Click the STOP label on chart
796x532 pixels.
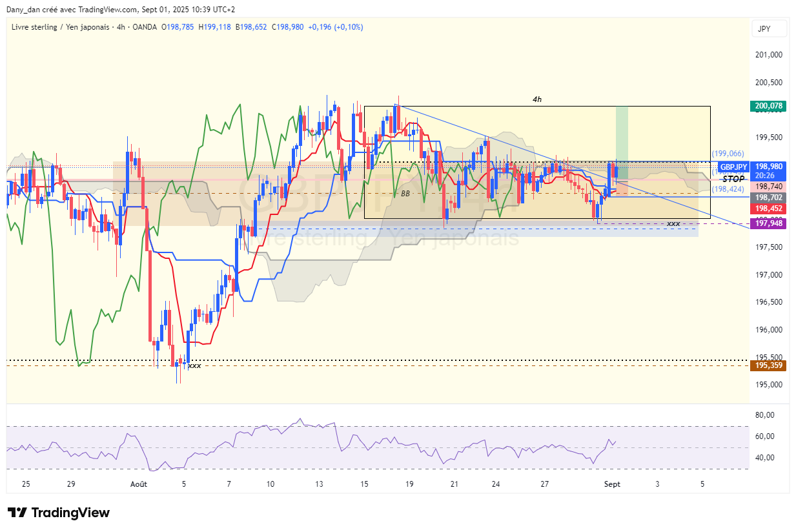(733, 179)
